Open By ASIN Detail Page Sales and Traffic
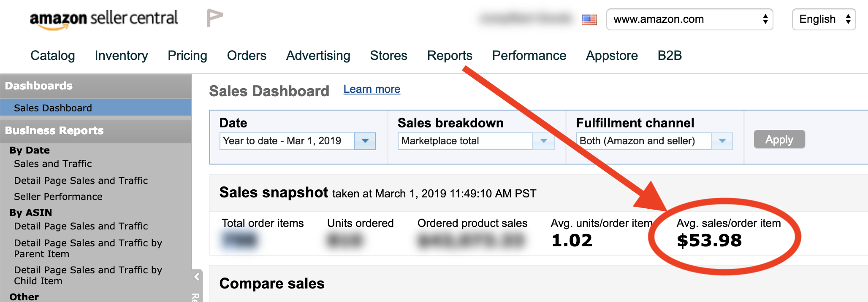 pyautogui.click(x=81, y=226)
